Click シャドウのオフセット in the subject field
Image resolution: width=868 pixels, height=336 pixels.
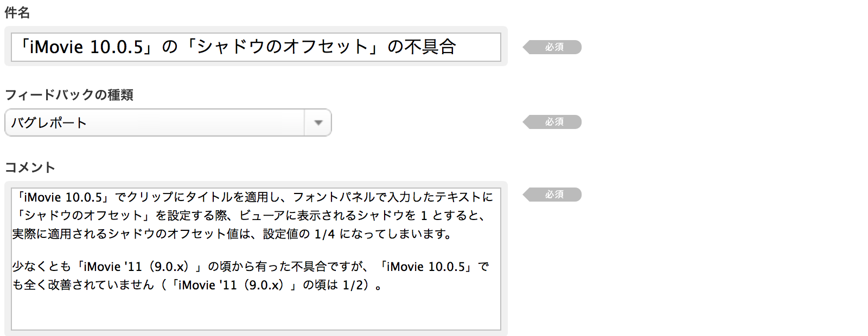click(x=282, y=47)
